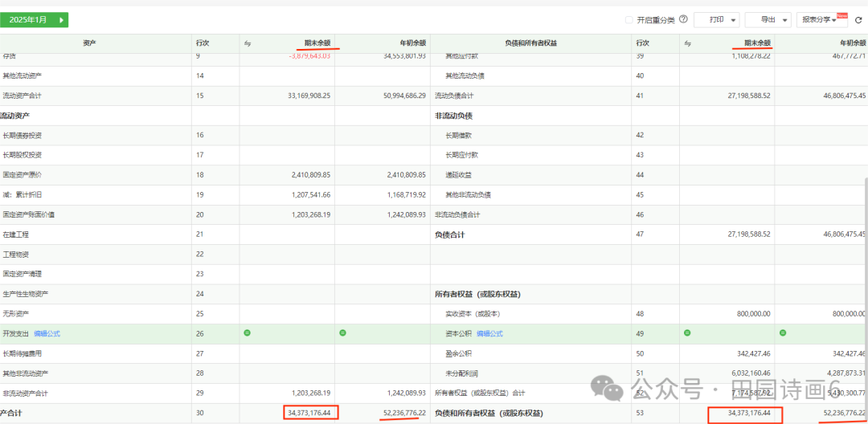Open the 打印 dropdown
This screenshot has height=424, width=868.
(x=716, y=20)
